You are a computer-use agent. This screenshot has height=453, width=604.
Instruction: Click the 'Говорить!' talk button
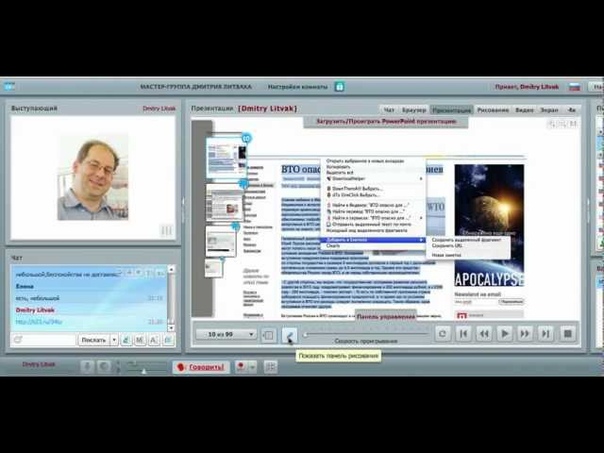[x=201, y=367]
